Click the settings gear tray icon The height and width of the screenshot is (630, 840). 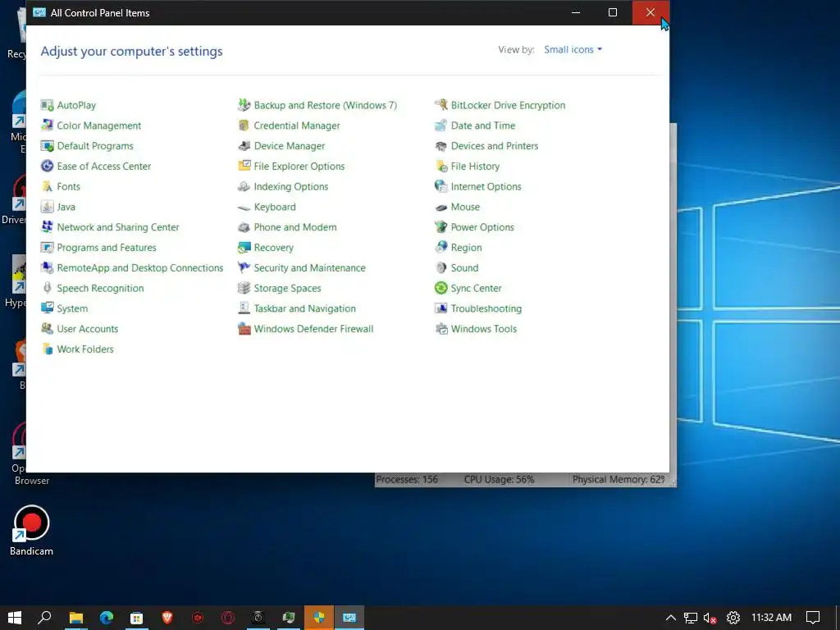tap(733, 618)
